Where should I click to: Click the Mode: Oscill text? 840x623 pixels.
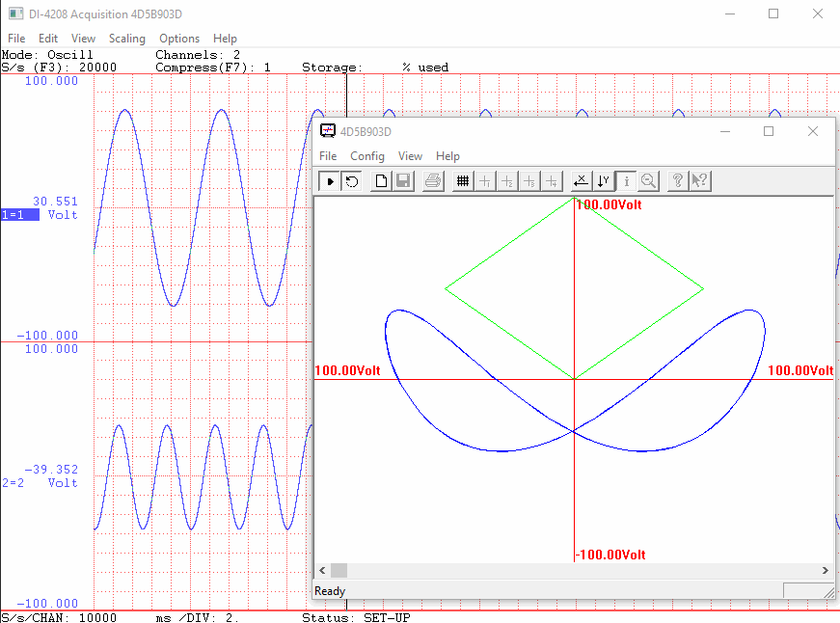pos(47,55)
